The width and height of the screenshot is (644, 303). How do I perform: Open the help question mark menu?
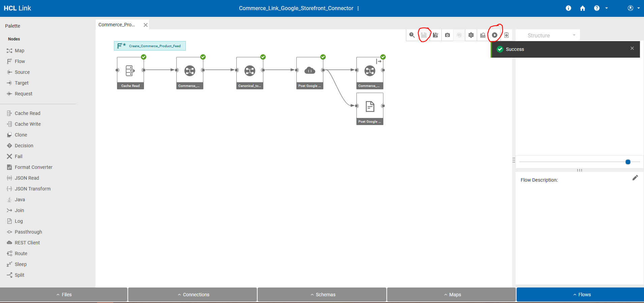click(x=601, y=8)
